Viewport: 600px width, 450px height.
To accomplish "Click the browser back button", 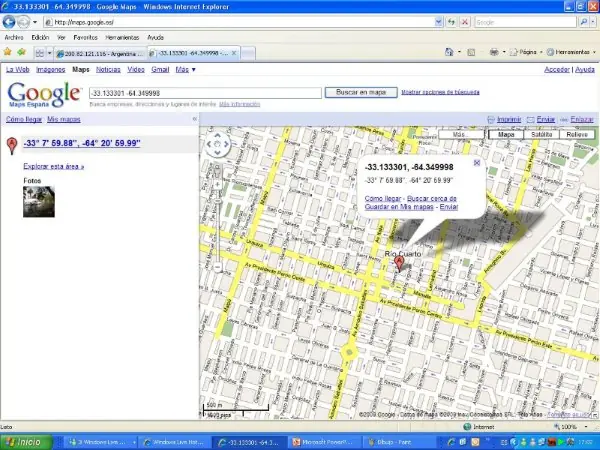I will pos(10,21).
